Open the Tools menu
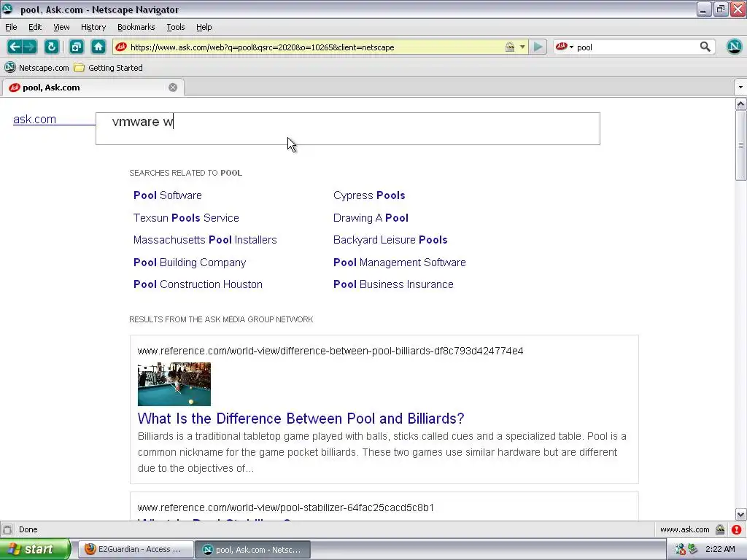The height and width of the screenshot is (560, 747). tap(175, 27)
